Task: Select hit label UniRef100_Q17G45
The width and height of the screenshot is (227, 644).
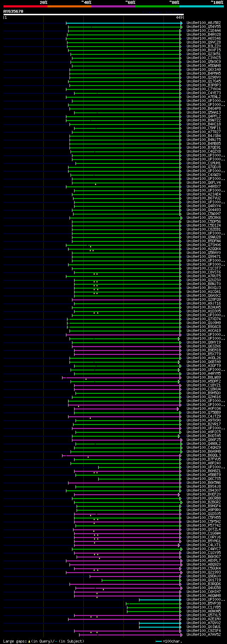Action: 204,81
